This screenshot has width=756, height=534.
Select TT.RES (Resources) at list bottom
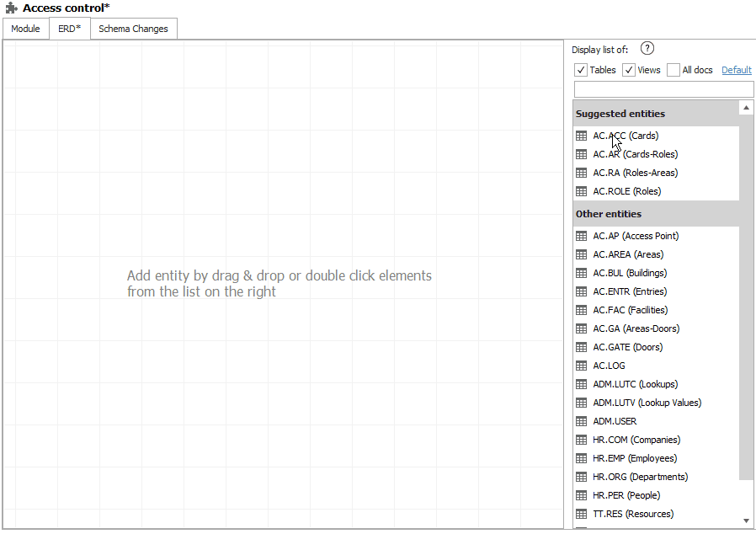tap(632, 514)
